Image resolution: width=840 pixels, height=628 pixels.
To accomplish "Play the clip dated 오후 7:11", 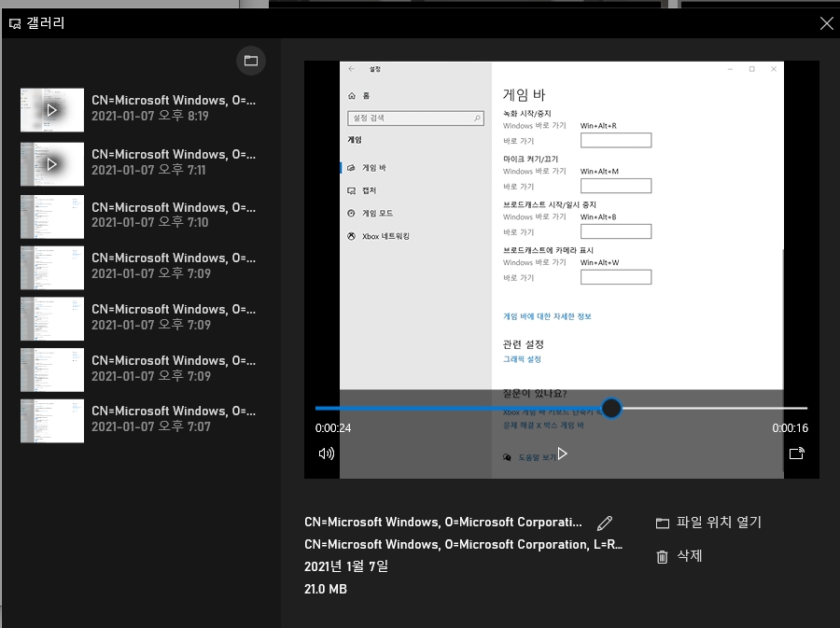I will [52, 164].
